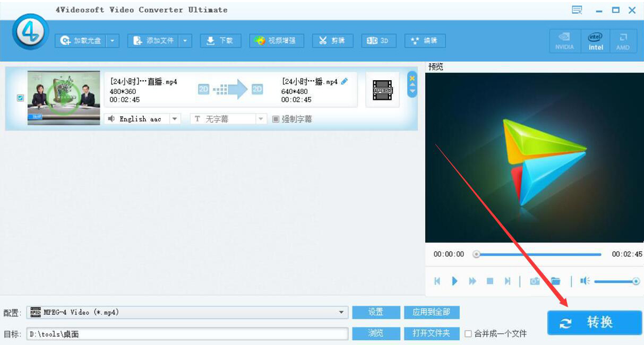This screenshot has width=644, height=345.
Task: Enable 合并成一个文件 merge checkbox
Action: 468,334
